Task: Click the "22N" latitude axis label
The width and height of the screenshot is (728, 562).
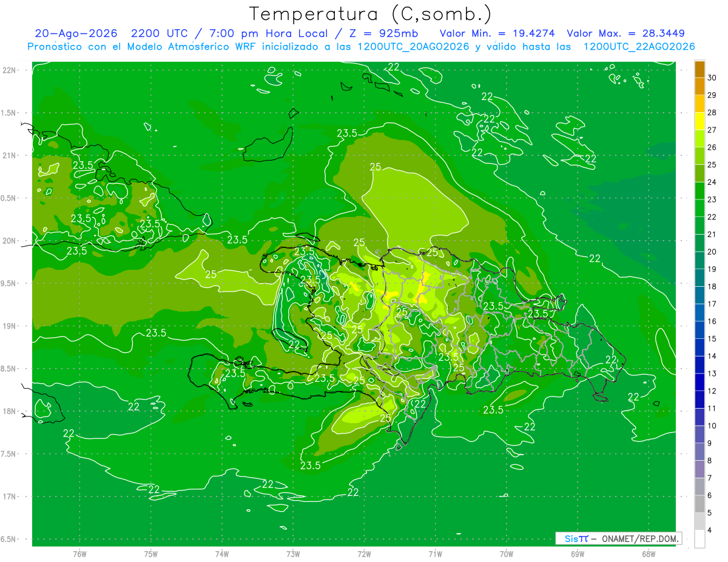Action: coord(10,70)
